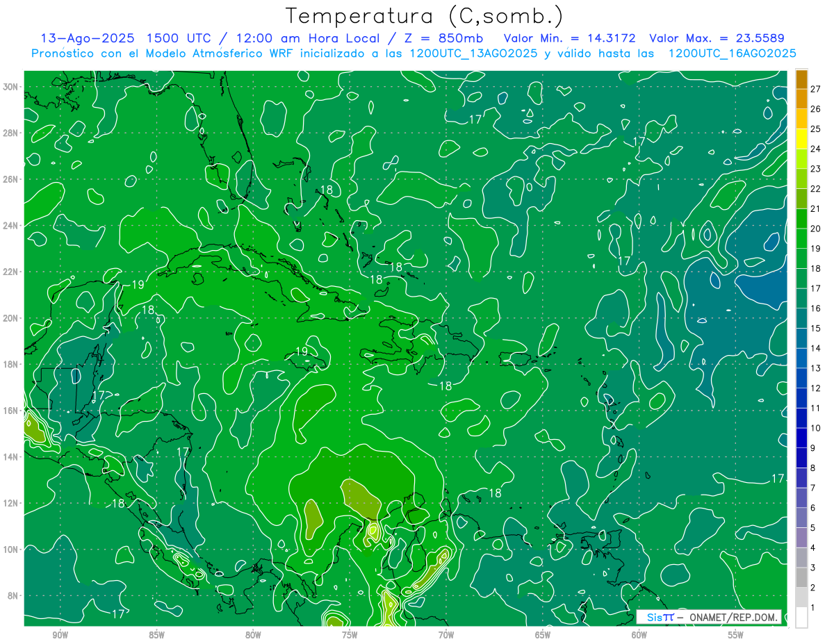Click legend value '14'

point(816,348)
